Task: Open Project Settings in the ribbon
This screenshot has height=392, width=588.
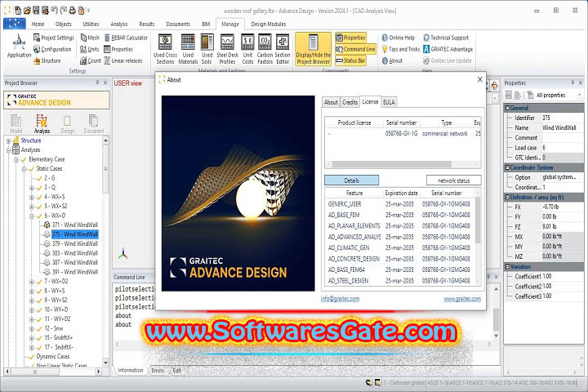Action: coord(53,38)
